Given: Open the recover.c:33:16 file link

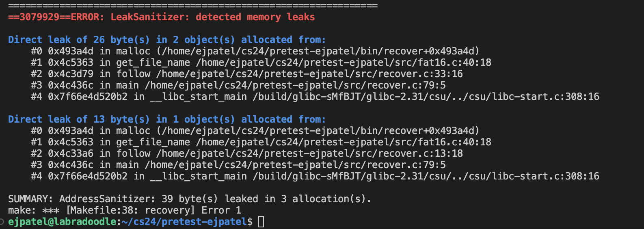Looking at the screenshot, I should point(309,74).
